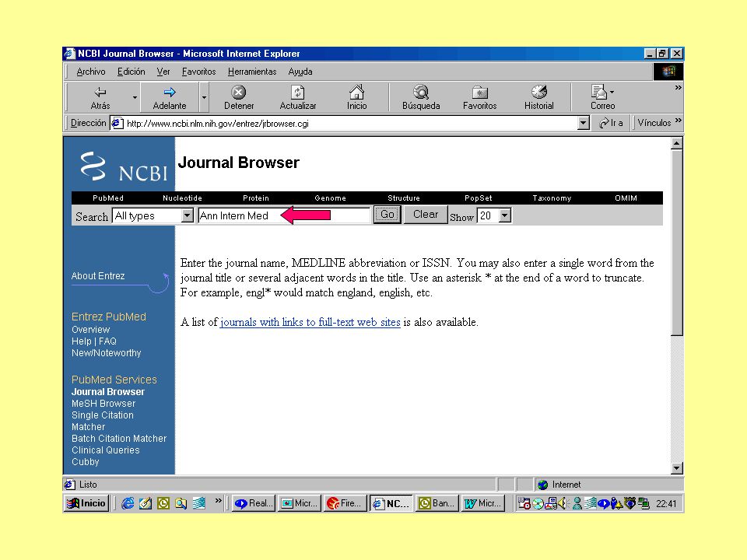747x560 pixels.
Task: Switch to the Protein database tab
Action: pyautogui.click(x=256, y=198)
